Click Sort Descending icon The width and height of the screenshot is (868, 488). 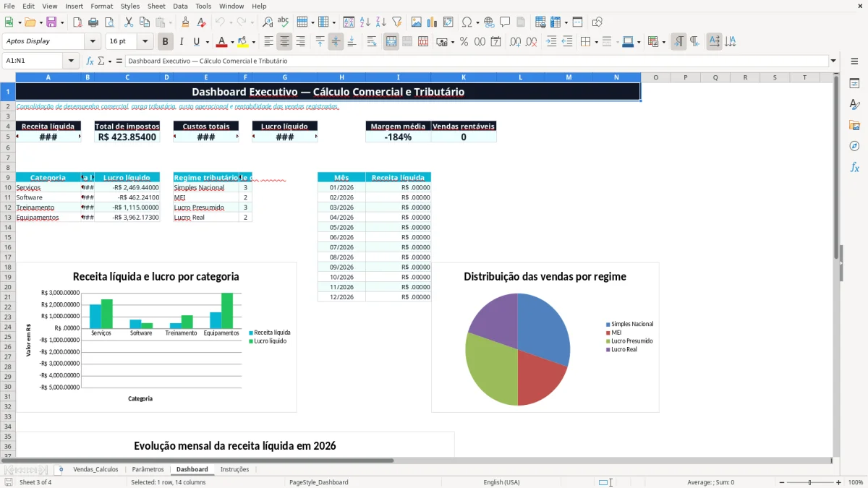point(380,22)
